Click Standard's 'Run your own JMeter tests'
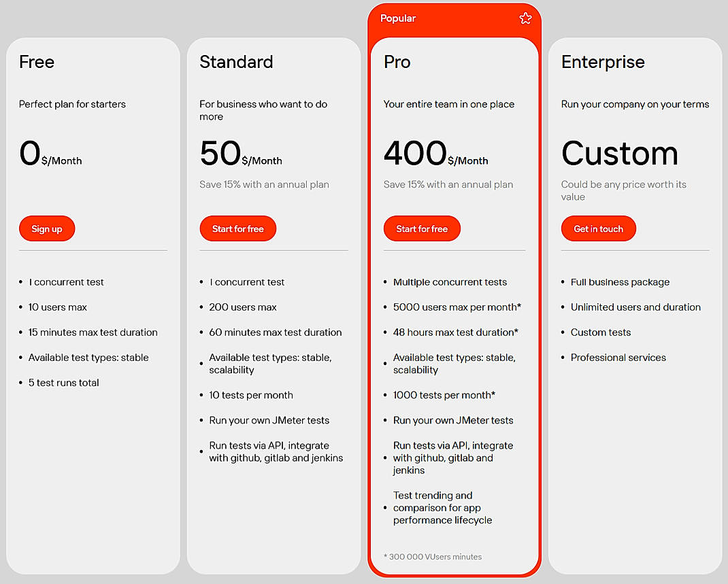The width and height of the screenshot is (728, 584). [x=269, y=420]
